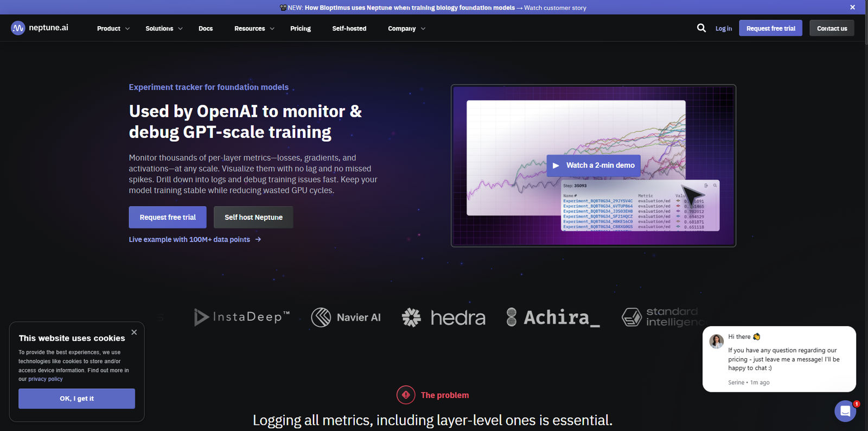
Task: Click header Request free trial button
Action: coord(770,28)
